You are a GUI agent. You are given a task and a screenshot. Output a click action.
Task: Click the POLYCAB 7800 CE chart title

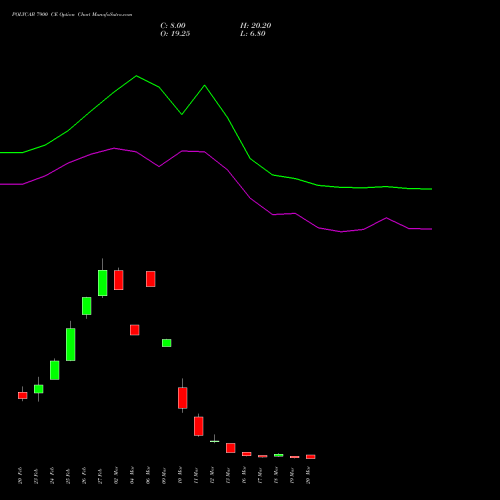click(x=72, y=15)
